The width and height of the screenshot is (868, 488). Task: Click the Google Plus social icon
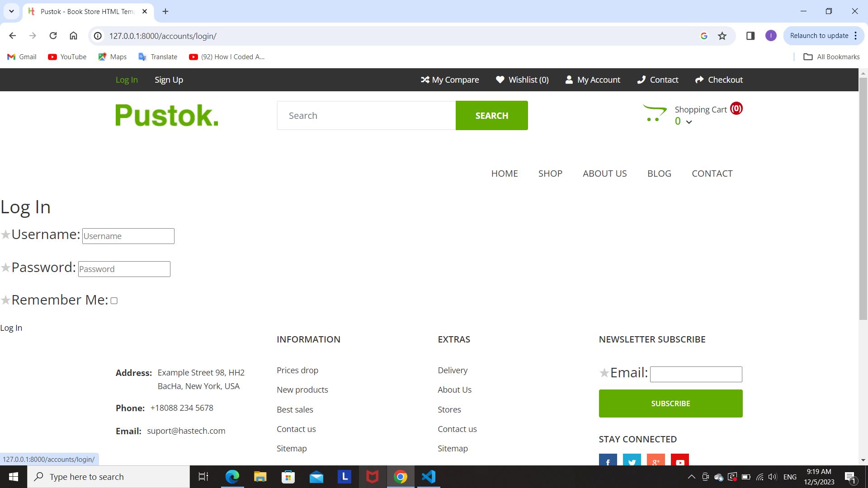click(x=656, y=461)
